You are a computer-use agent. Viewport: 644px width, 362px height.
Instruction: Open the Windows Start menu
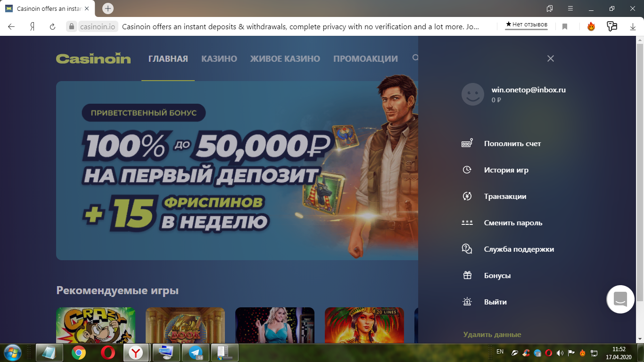(x=13, y=353)
